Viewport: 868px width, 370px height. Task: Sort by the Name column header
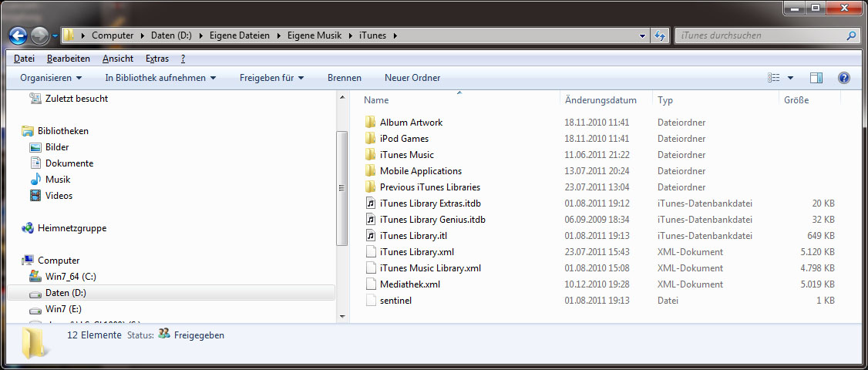(x=376, y=100)
